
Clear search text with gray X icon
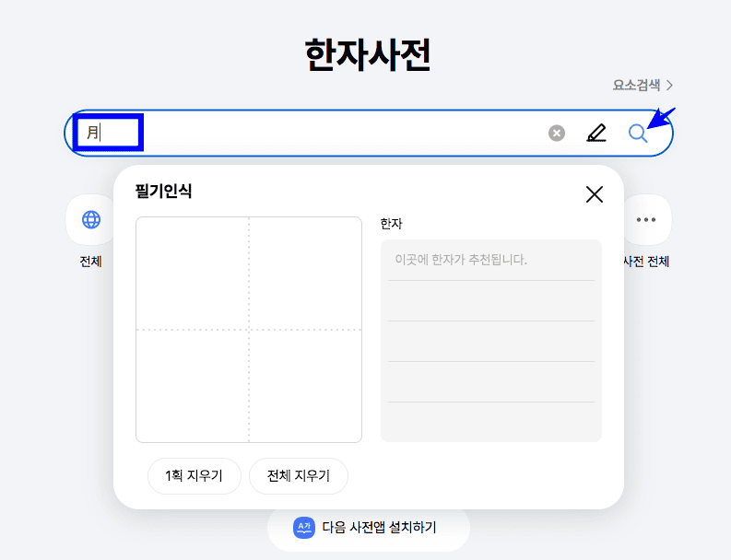coord(557,134)
